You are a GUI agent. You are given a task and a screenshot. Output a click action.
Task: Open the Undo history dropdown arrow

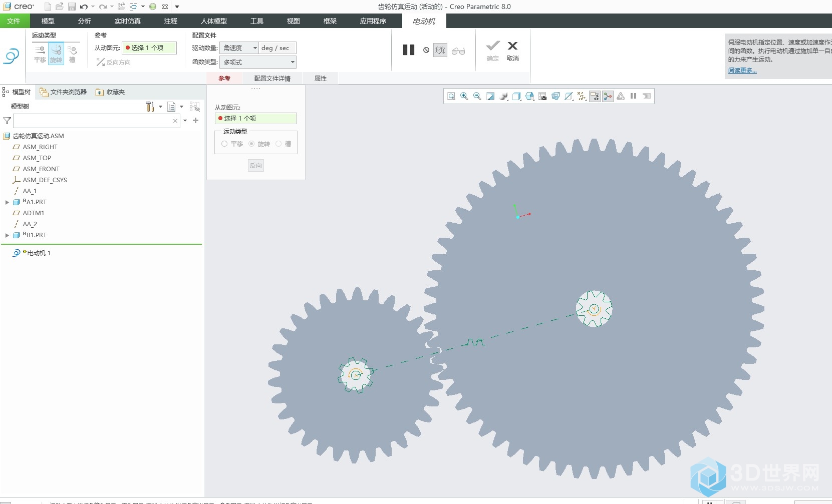coord(93,7)
